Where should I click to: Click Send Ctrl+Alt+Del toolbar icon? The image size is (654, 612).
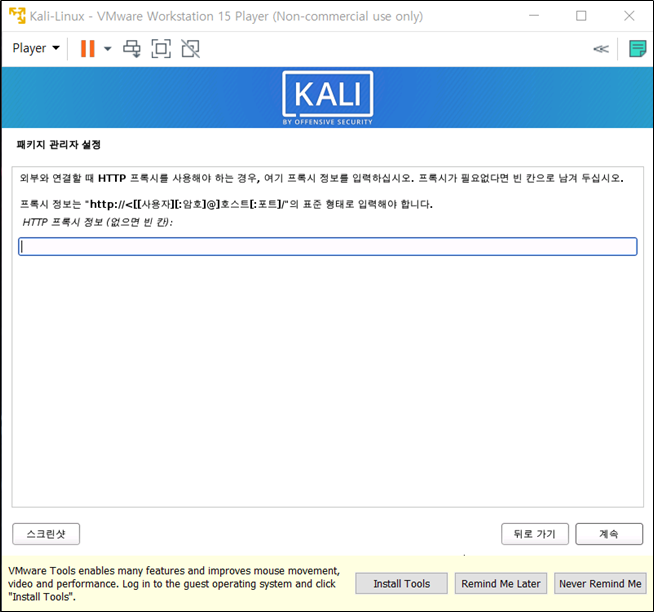pos(132,48)
